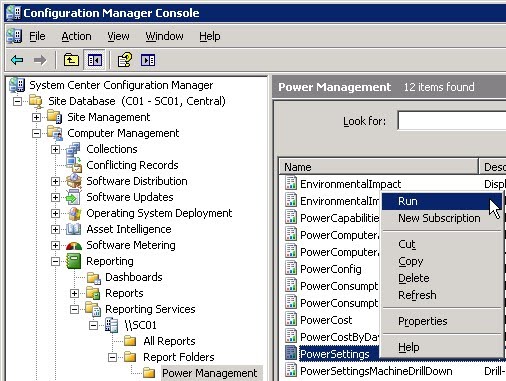The height and width of the screenshot is (381, 506).
Task: Toggle the Show/Hide Action Pane icon
Action: 148,60
